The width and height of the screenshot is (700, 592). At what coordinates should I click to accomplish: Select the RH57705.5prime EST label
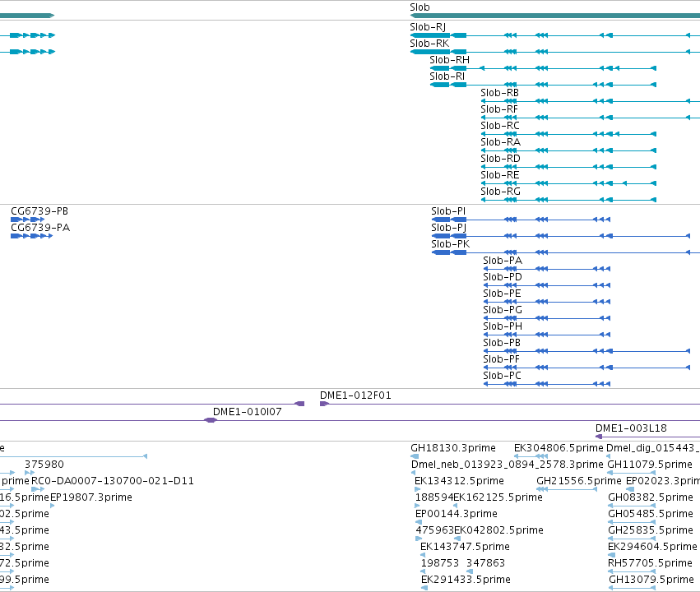pos(651,563)
